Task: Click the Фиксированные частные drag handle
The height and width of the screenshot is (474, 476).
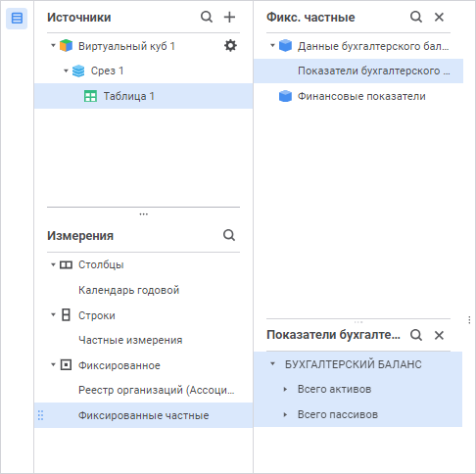Action: click(x=40, y=415)
